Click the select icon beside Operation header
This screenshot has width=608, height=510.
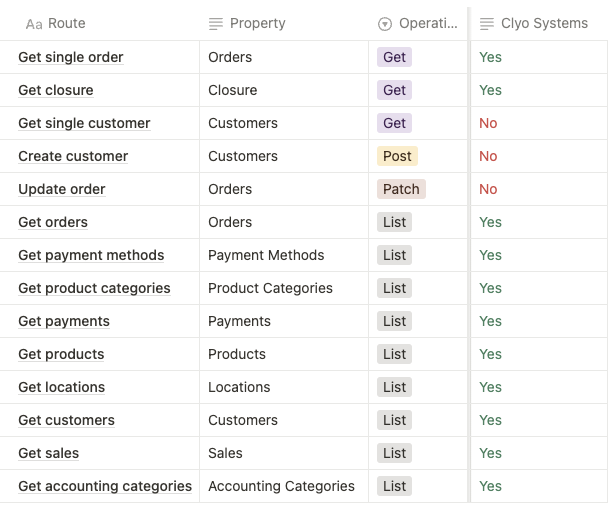[385, 23]
